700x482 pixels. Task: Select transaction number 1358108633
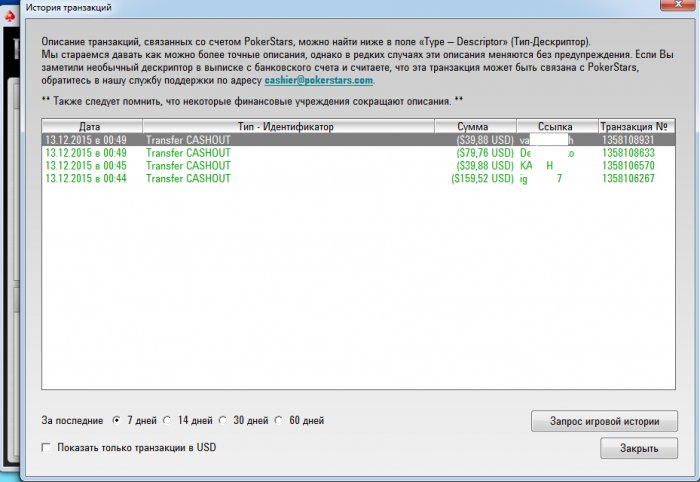click(628, 153)
